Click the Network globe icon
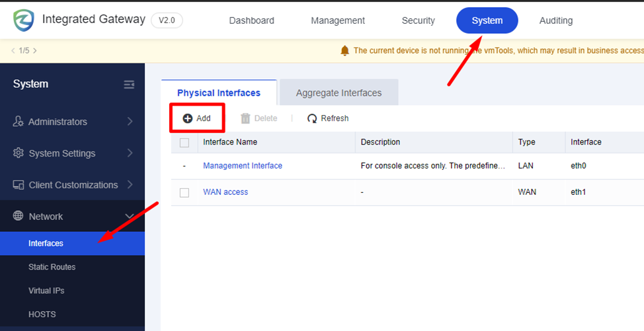644x331 pixels. pyautogui.click(x=18, y=216)
